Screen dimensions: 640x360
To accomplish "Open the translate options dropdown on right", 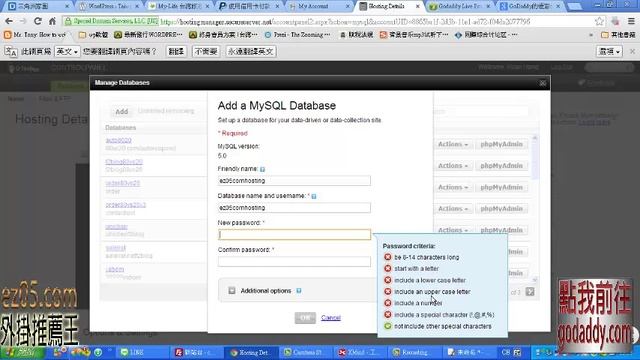I will (x=609, y=51).
